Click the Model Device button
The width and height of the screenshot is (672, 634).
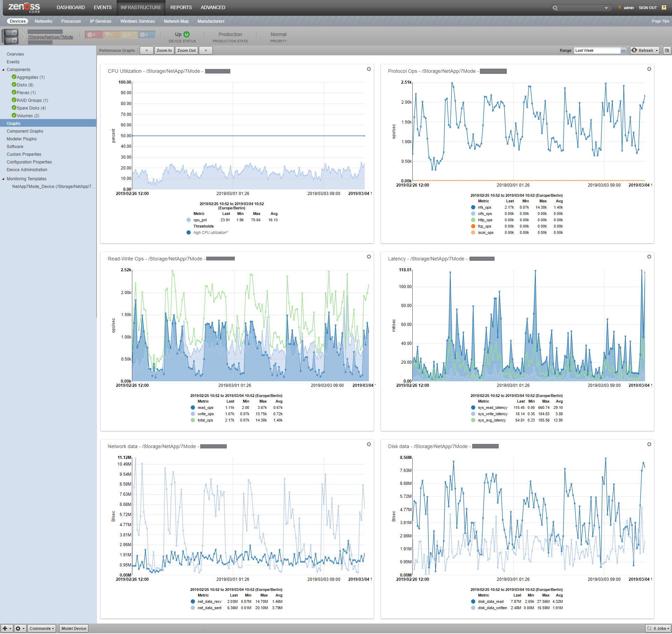(73, 628)
